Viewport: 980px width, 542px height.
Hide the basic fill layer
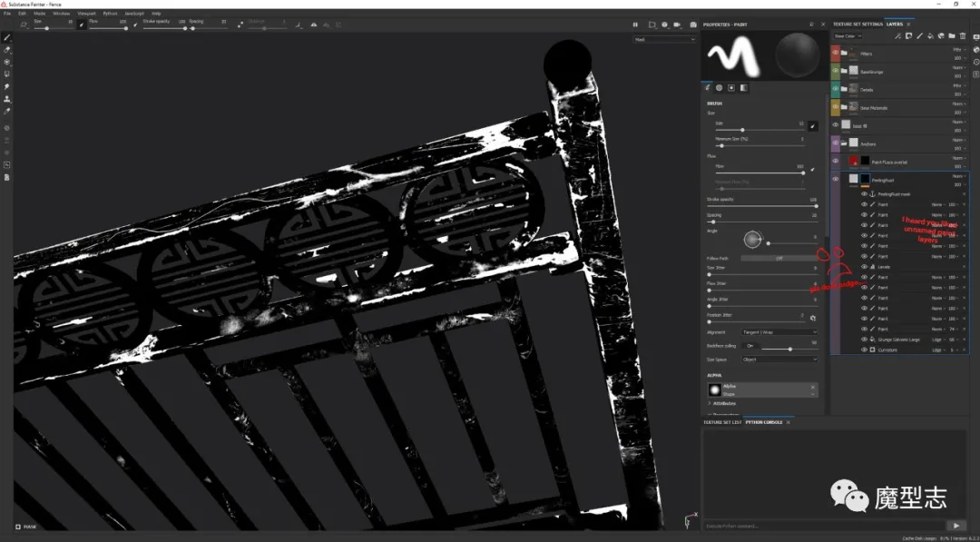836,125
